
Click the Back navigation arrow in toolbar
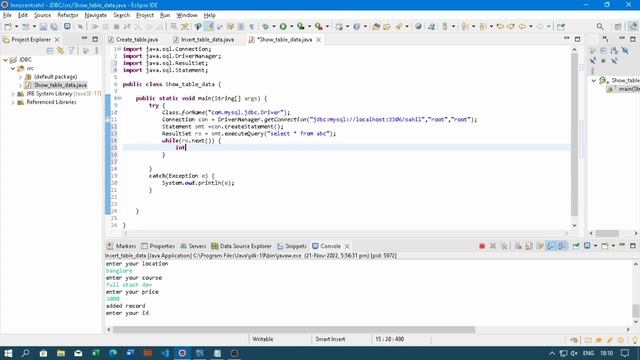[522, 27]
